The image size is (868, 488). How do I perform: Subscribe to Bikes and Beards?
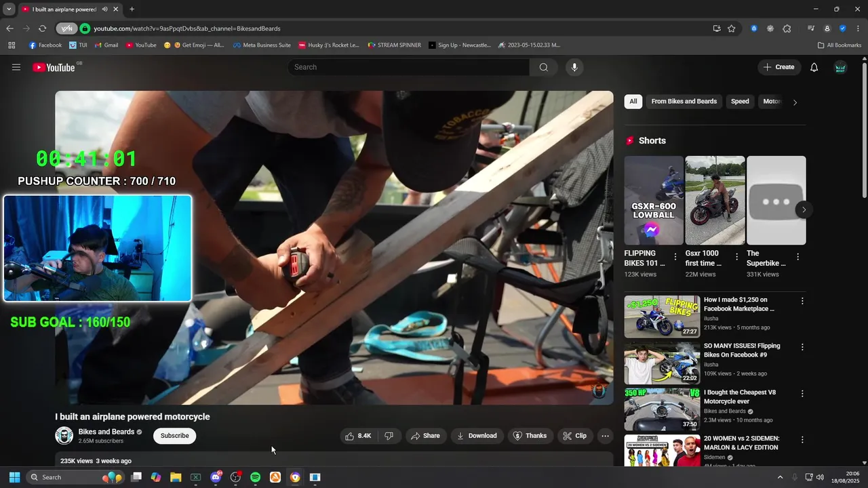click(174, 436)
